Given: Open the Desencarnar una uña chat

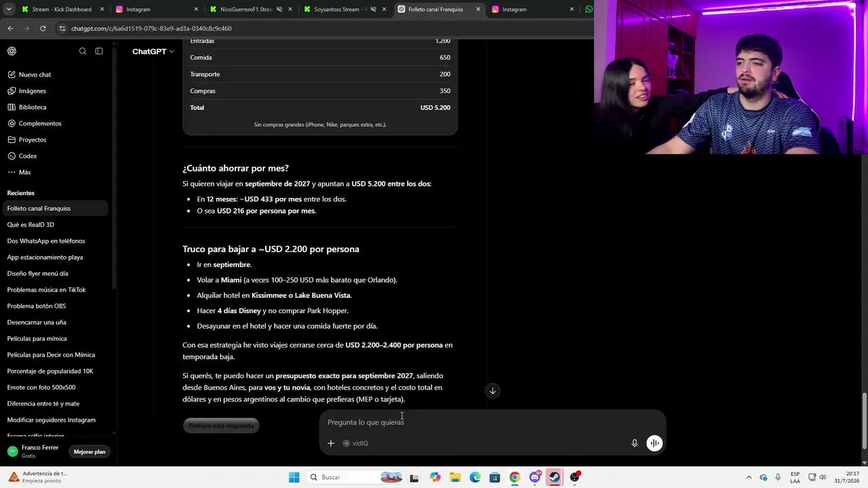Looking at the screenshot, I should [x=54, y=322].
